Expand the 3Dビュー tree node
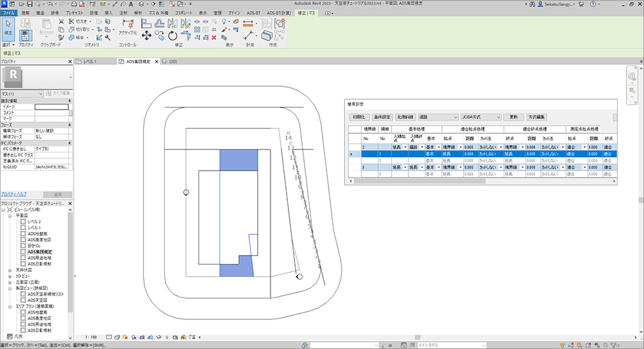The width and height of the screenshot is (644, 349). pos(10,276)
